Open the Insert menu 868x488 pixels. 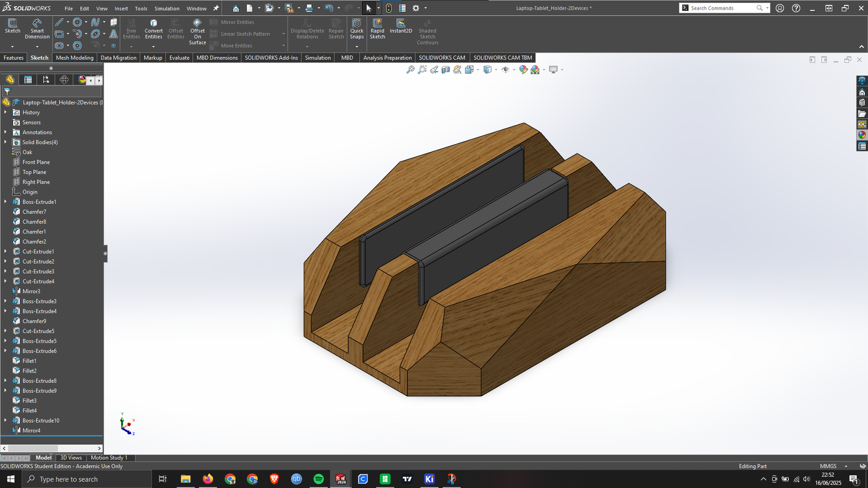tap(121, 8)
